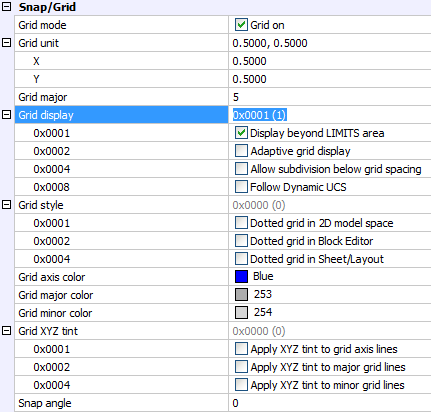
Task: Click the Blue grid axis color swatch
Action: [241, 276]
